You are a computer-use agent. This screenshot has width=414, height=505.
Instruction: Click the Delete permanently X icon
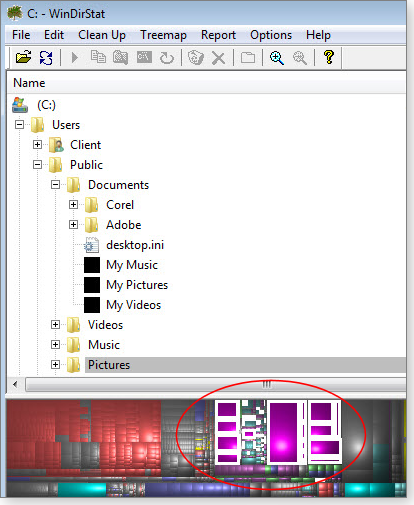pos(219,58)
